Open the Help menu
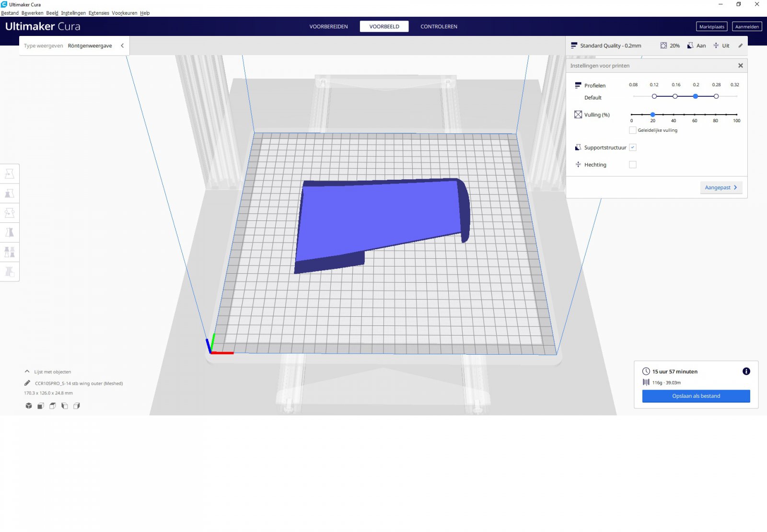 pos(145,13)
